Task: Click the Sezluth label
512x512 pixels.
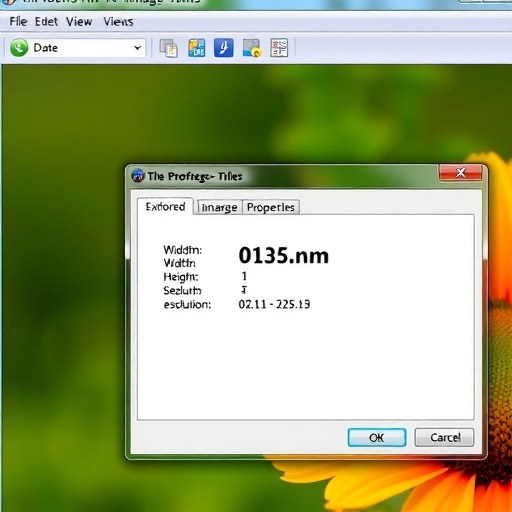Action: (182, 291)
